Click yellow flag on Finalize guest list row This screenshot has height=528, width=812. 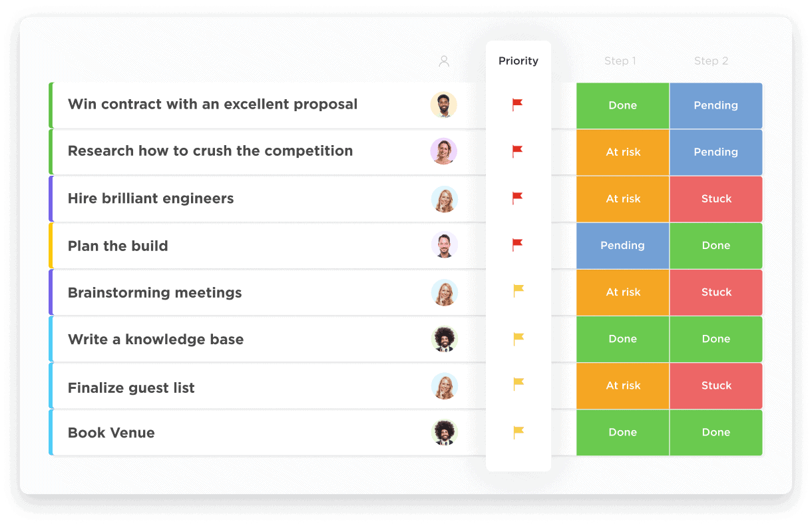coord(518,384)
